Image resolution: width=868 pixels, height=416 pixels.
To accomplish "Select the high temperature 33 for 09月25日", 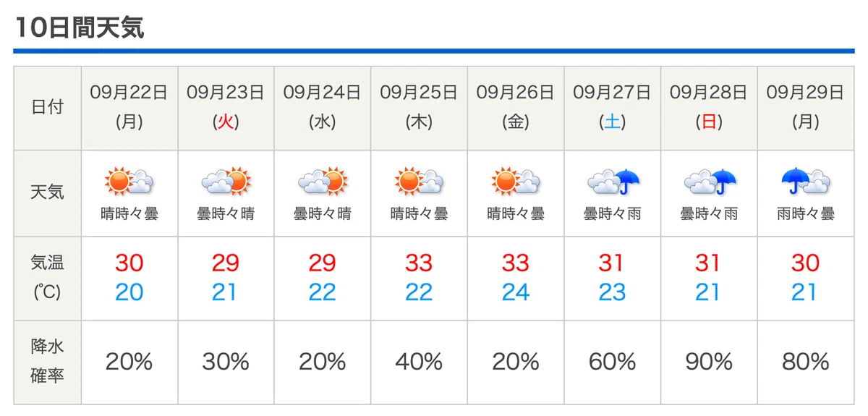I will tap(419, 263).
